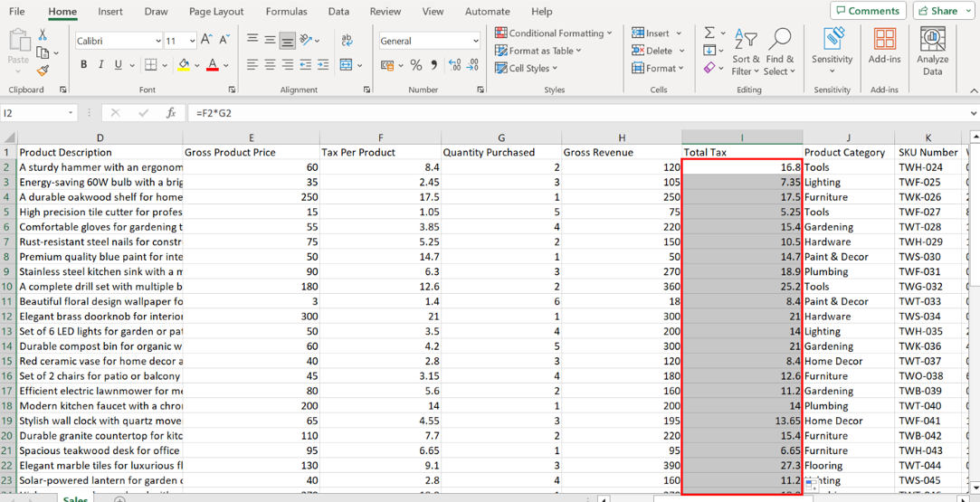Expand the Conditional Formatting menu
The height and width of the screenshot is (502, 980).
pos(554,33)
